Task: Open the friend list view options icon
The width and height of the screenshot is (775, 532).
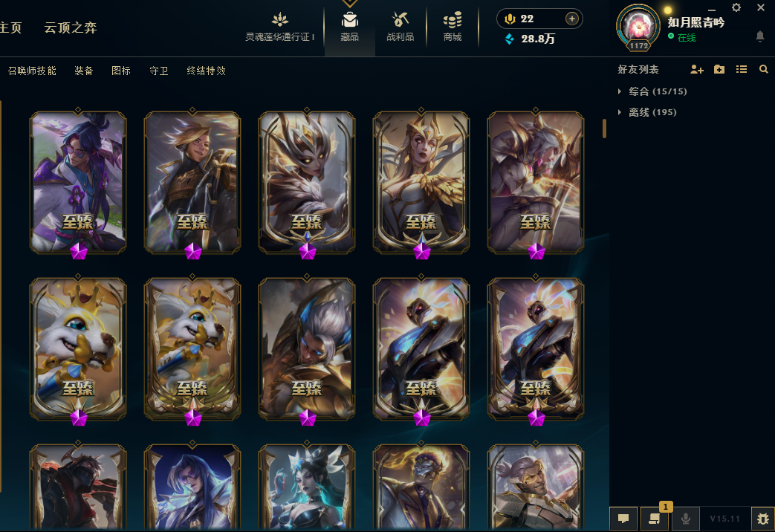Action: pos(742,69)
